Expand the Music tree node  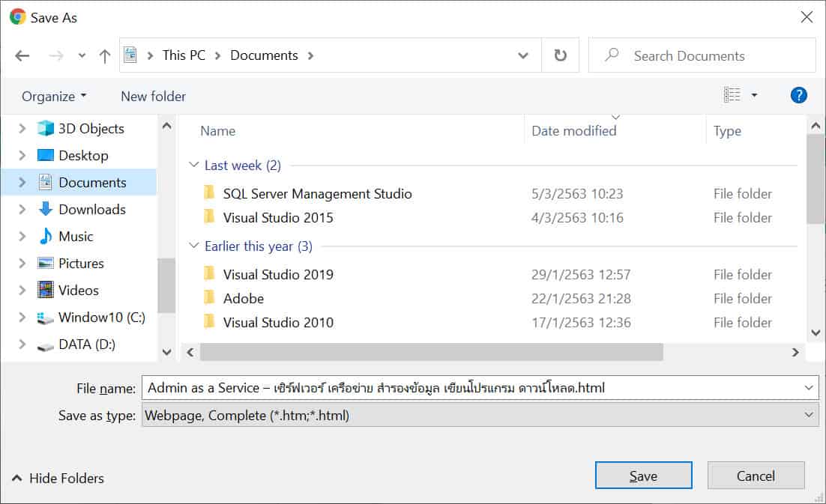pos(22,236)
